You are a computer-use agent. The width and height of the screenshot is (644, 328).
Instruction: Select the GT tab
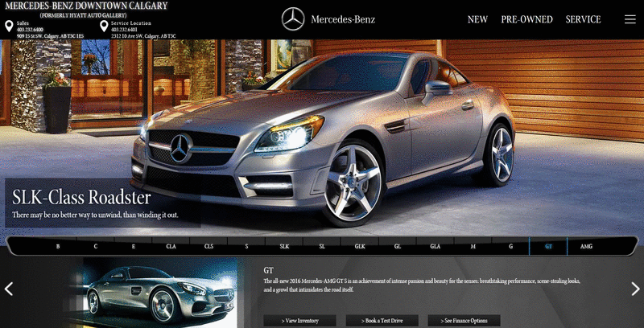pos(548,247)
